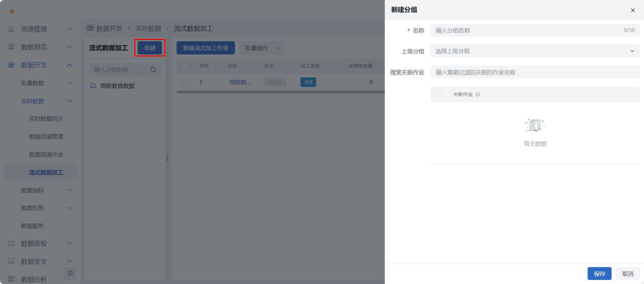Click the 数据开发 sidebar icon
This screenshot has width=644, height=284.
(11, 65)
